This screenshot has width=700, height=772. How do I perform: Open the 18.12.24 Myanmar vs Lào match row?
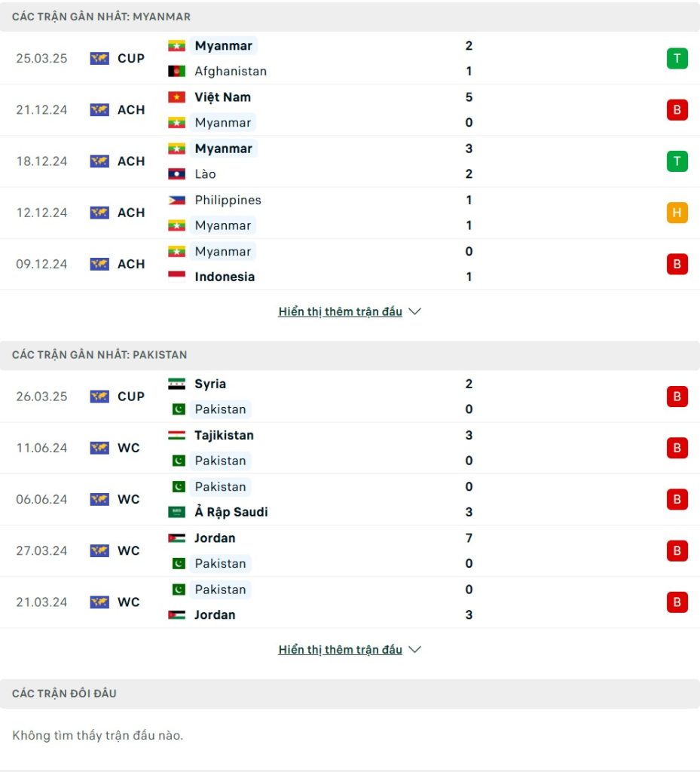click(x=350, y=161)
